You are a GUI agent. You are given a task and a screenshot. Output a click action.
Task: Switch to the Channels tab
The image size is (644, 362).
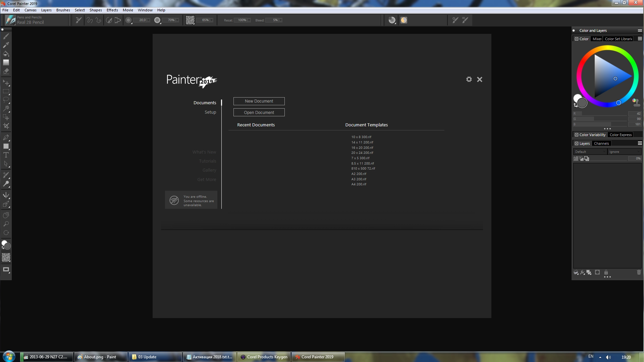tap(601, 143)
